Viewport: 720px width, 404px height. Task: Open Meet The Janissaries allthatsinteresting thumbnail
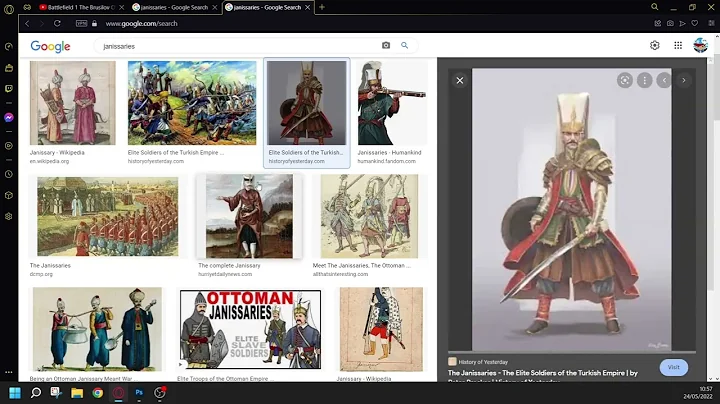tap(370, 216)
